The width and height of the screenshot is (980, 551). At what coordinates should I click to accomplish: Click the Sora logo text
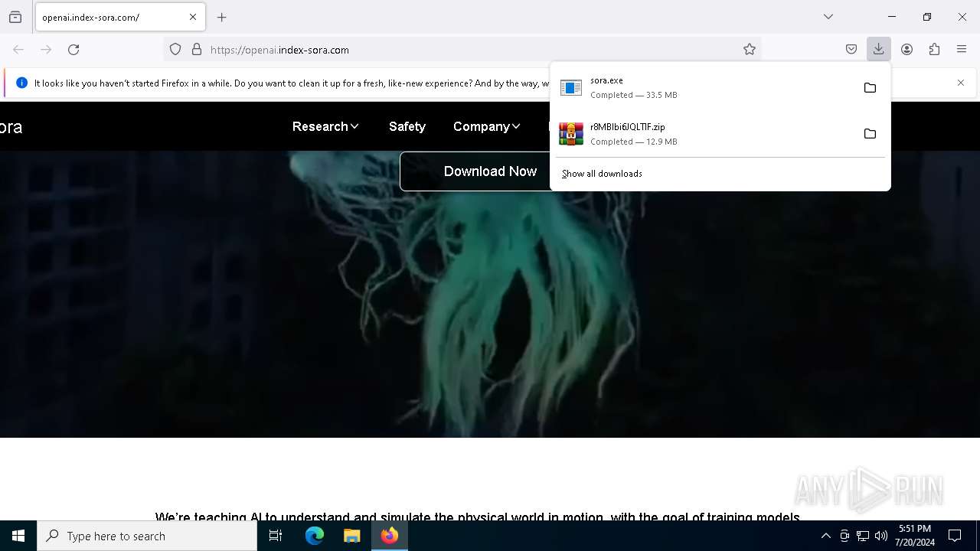pyautogui.click(x=11, y=127)
